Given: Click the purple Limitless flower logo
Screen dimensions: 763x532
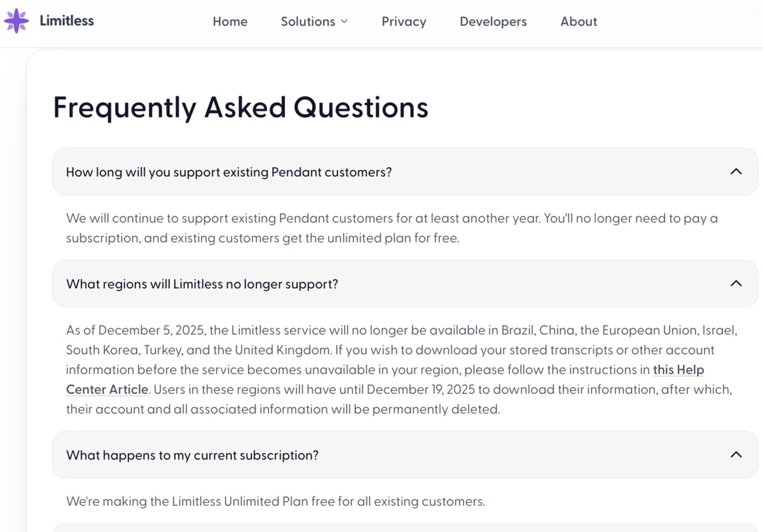Looking at the screenshot, I should (x=17, y=21).
